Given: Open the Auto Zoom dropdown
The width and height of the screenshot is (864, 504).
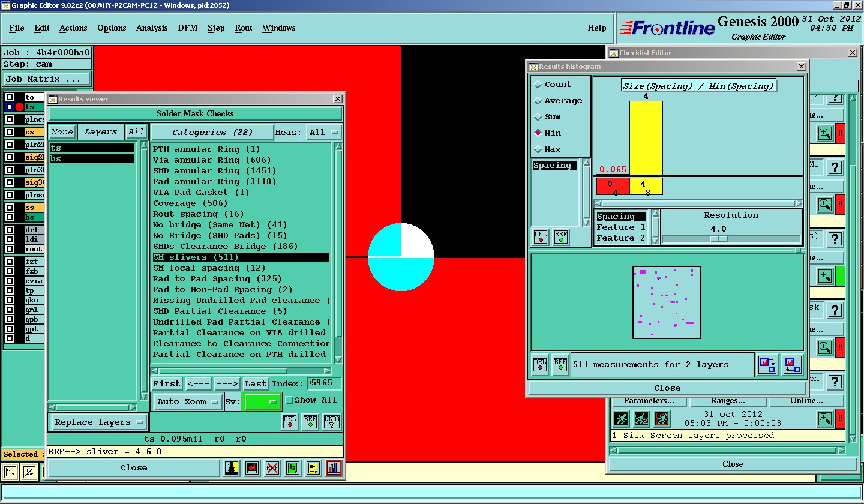Looking at the screenshot, I should coord(188,402).
